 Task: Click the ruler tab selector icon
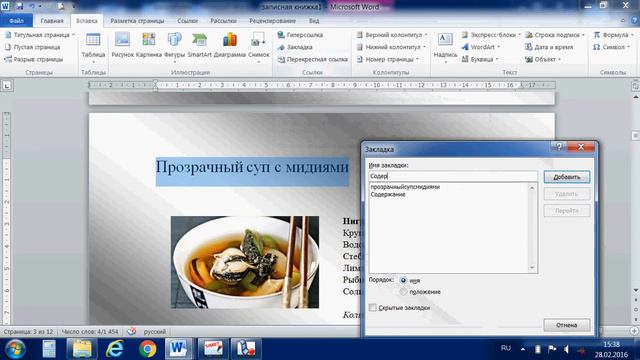coord(7,86)
